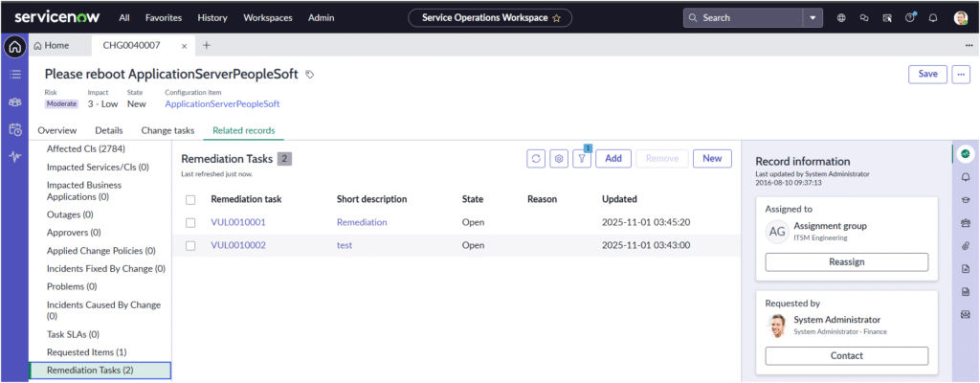Open the VUL0010001 remediation task link
This screenshot has width=980, height=383.
238,222
